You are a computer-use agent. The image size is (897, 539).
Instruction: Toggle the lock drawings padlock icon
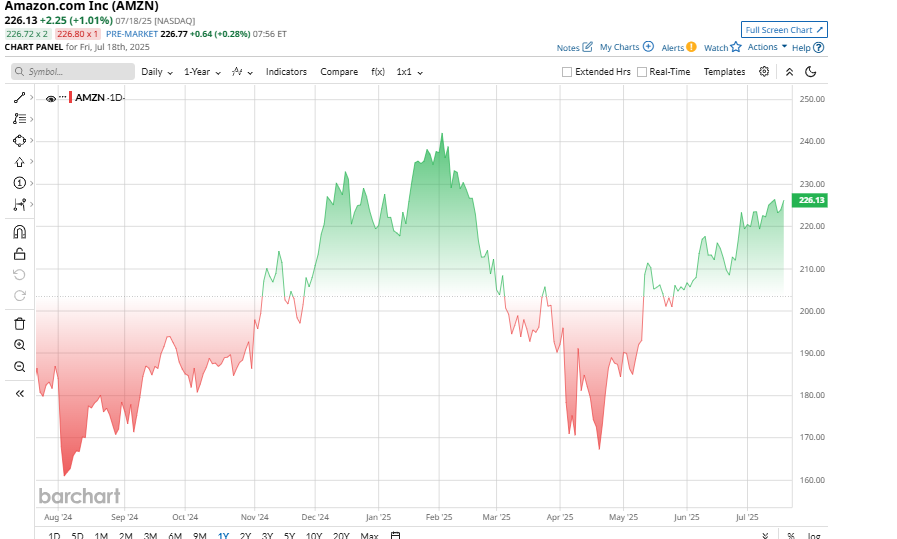coord(19,253)
